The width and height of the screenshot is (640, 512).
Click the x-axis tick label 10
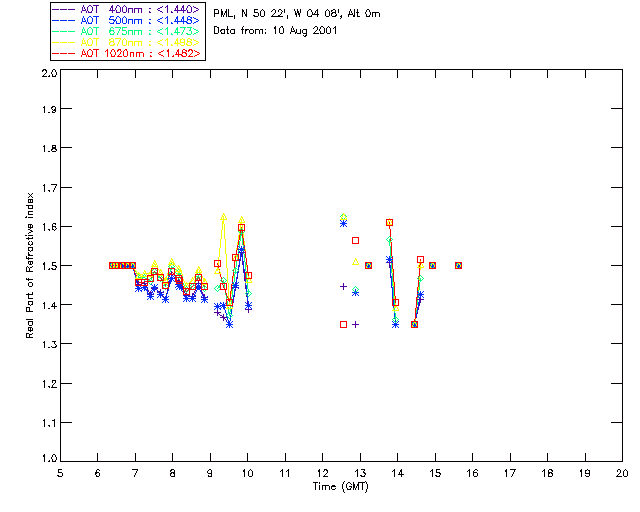coord(247,473)
